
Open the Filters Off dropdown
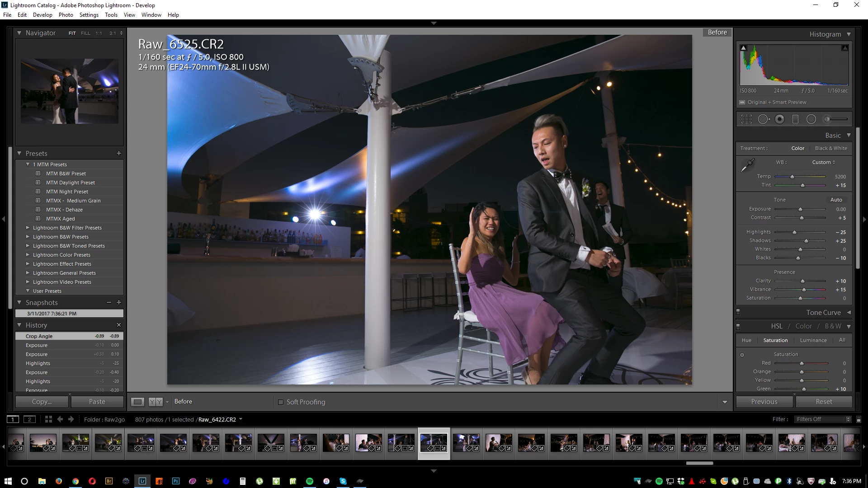click(823, 419)
